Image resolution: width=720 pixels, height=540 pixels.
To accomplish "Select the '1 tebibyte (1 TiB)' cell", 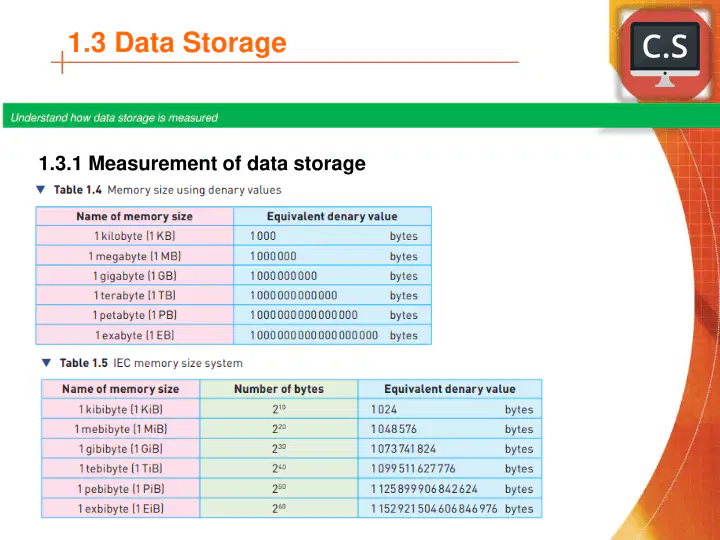I will 120,468.
